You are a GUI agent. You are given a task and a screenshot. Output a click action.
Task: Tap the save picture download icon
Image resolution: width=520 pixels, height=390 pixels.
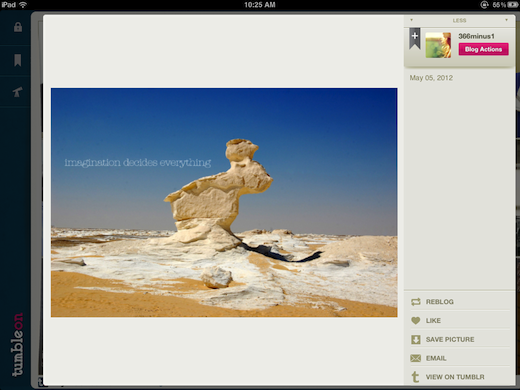click(416, 339)
